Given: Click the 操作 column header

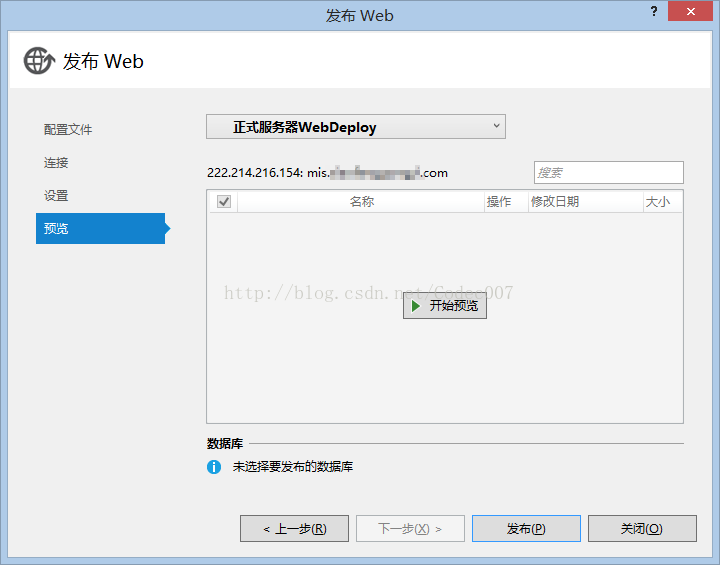Looking at the screenshot, I should pos(499,201).
